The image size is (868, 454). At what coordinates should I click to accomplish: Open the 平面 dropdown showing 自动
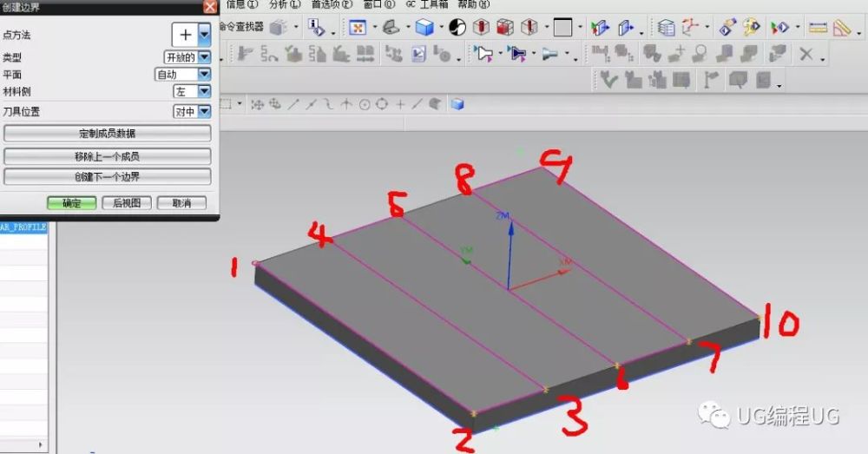point(182,74)
